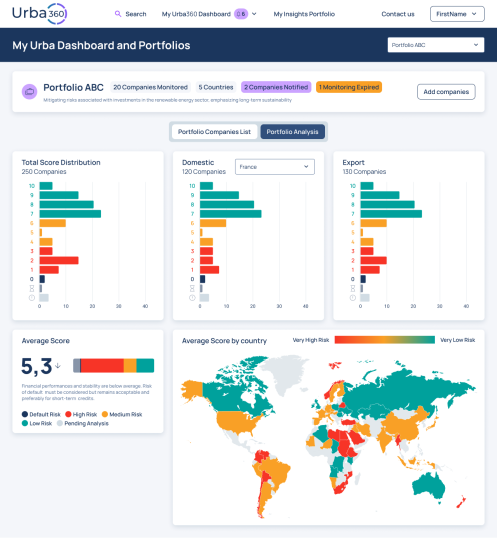Click the red segment of average score bar
The image size is (497, 538).
102,365
